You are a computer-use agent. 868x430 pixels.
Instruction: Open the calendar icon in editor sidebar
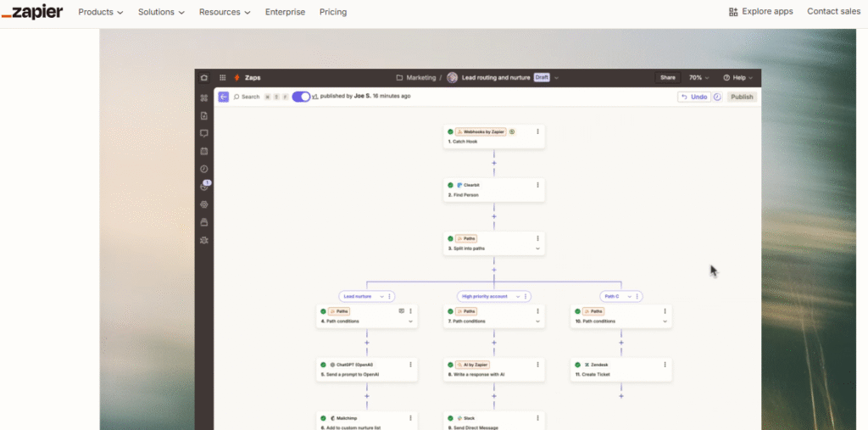click(x=204, y=151)
